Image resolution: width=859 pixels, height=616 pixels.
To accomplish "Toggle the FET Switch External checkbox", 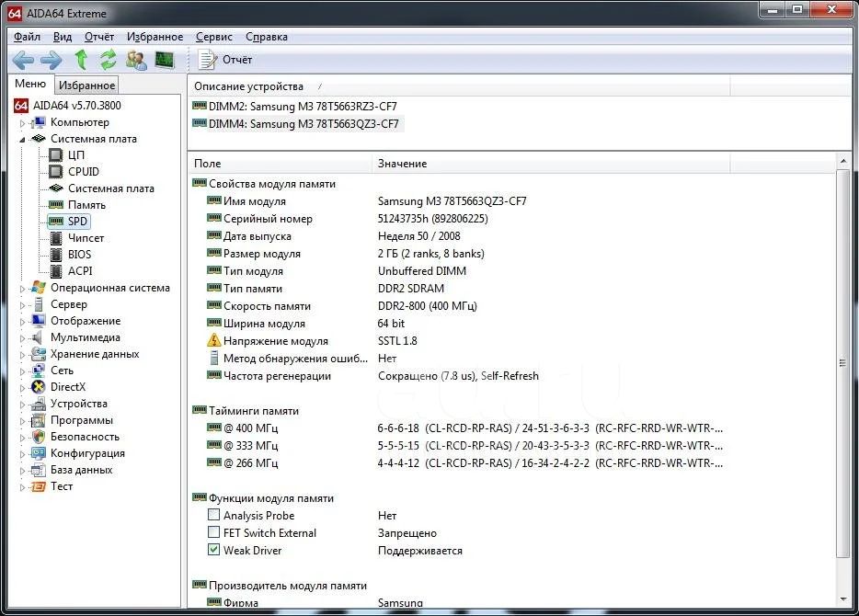I will coord(213,532).
